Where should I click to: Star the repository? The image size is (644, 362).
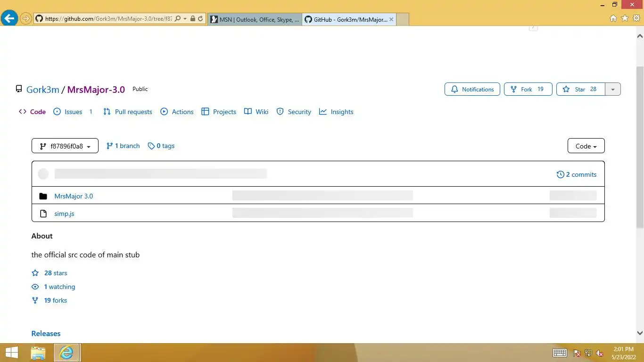(x=580, y=89)
